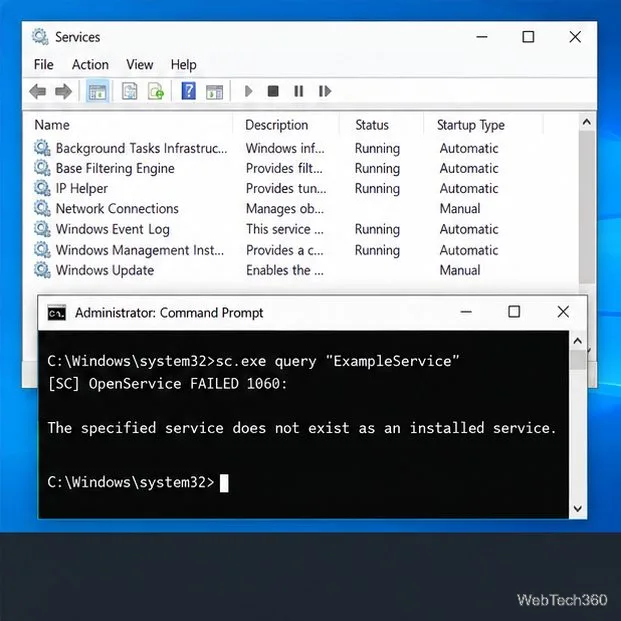621x621 pixels.
Task: Click the 'This service ...' description cell
Action: tap(285, 229)
